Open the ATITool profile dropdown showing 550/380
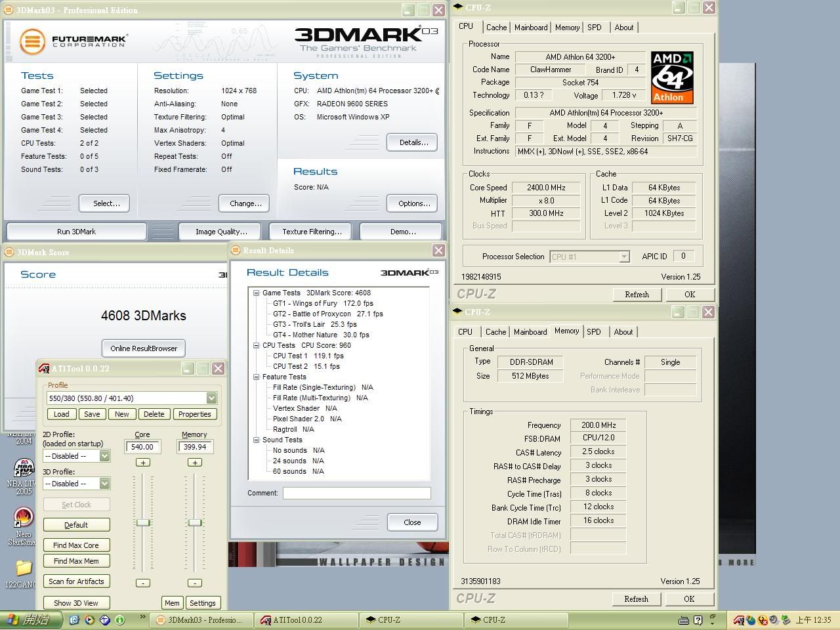The image size is (840, 630). tap(211, 398)
